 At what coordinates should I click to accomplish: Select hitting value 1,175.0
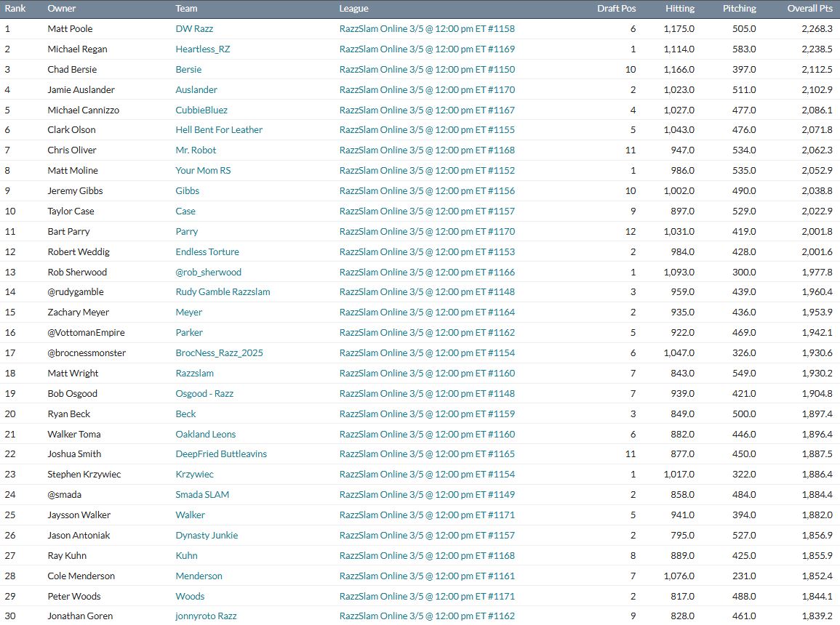(679, 29)
